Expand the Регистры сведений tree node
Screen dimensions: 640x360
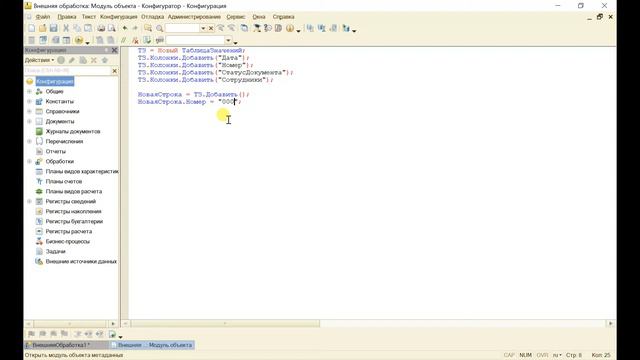pos(29,201)
